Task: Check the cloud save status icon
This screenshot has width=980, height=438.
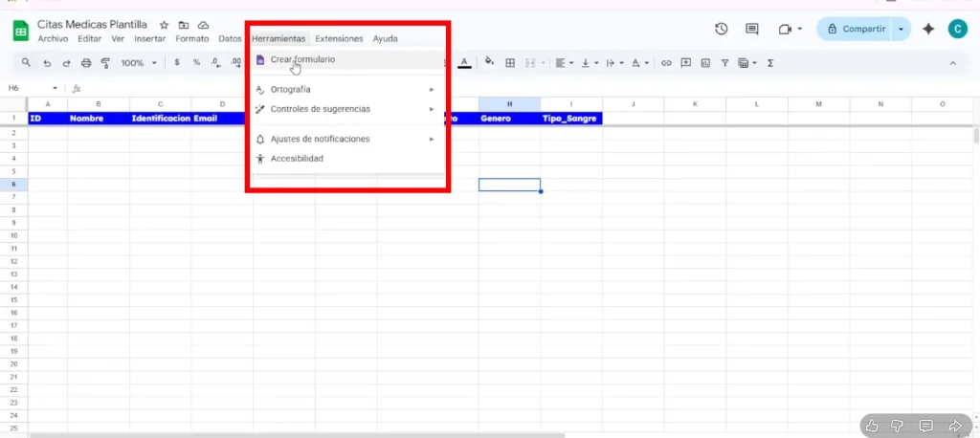Action: point(203,25)
